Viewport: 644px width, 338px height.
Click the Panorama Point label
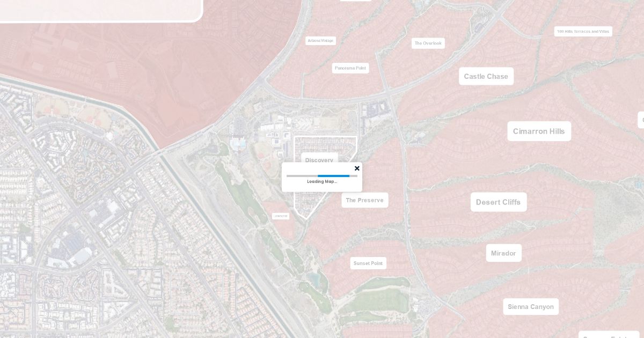coord(350,68)
